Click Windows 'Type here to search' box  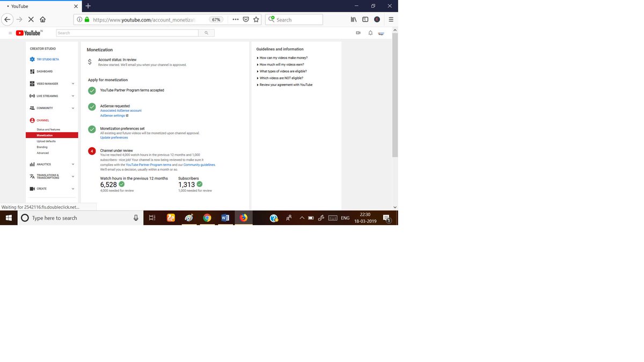tap(80, 218)
